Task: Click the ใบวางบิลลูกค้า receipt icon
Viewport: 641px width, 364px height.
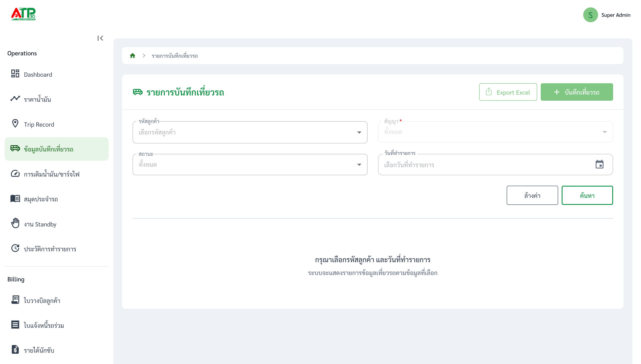Action: tap(15, 299)
